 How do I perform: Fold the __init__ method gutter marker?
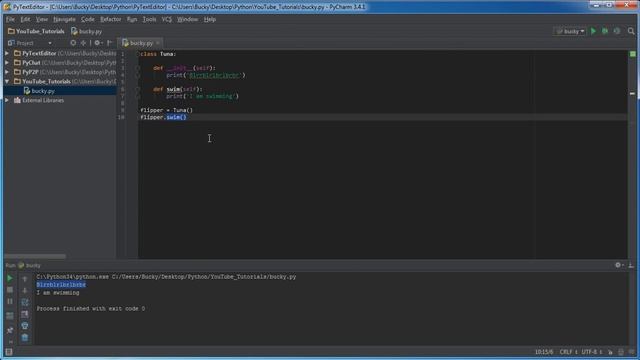[138, 68]
